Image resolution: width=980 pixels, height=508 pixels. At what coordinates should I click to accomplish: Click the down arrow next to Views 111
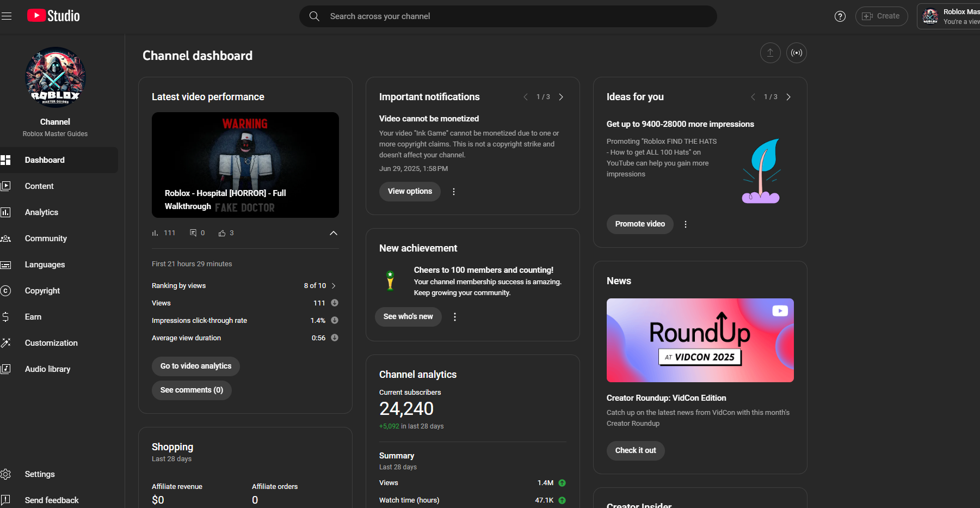point(335,303)
